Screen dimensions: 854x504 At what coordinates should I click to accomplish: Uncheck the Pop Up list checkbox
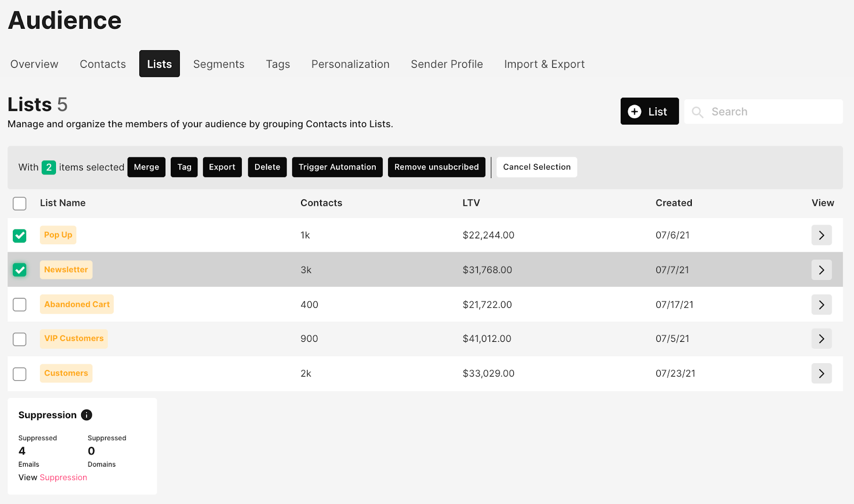20,235
